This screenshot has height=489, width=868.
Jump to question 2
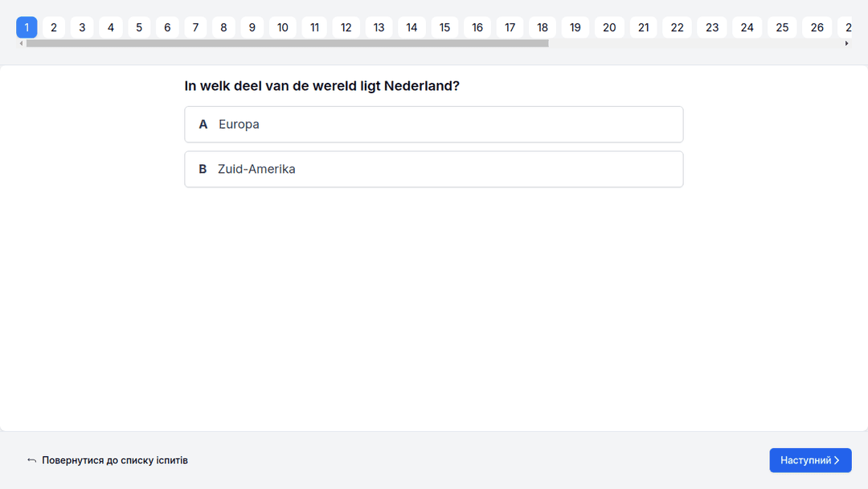pos(54,27)
